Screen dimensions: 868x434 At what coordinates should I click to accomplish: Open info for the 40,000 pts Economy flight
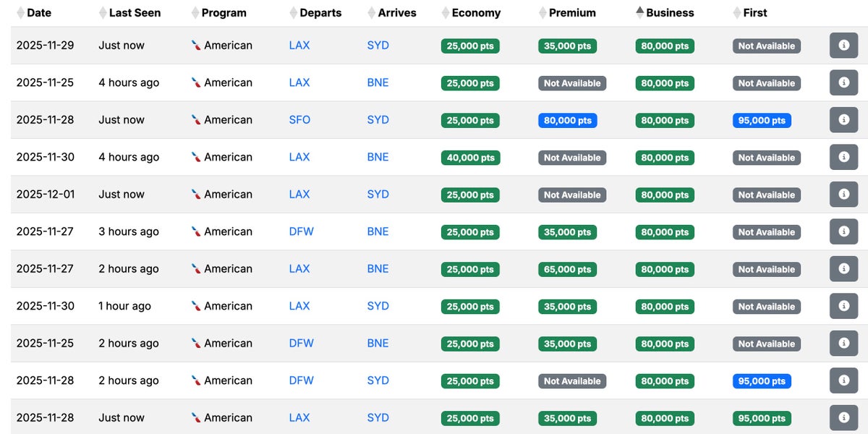click(x=844, y=157)
